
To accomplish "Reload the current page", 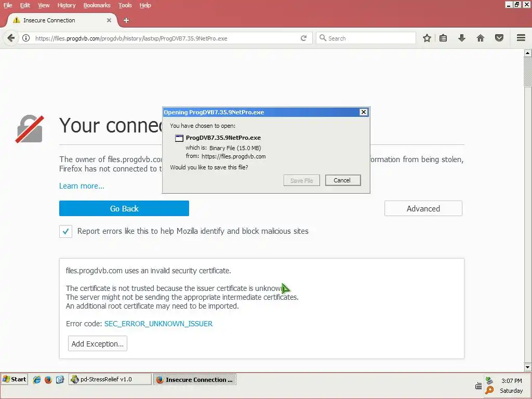I will click(x=303, y=38).
